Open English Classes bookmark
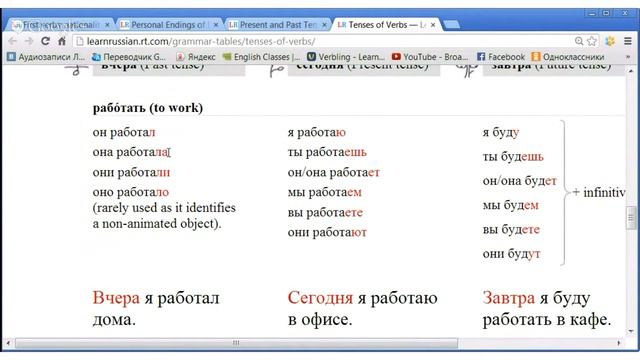Viewport: 640px width, 360px height. 261,57
